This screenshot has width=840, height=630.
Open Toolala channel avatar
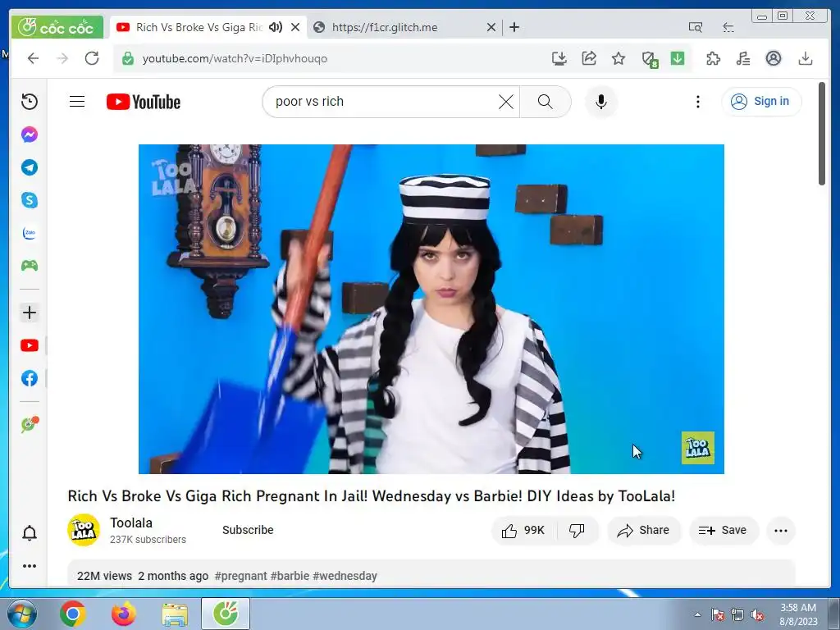pyautogui.click(x=84, y=531)
